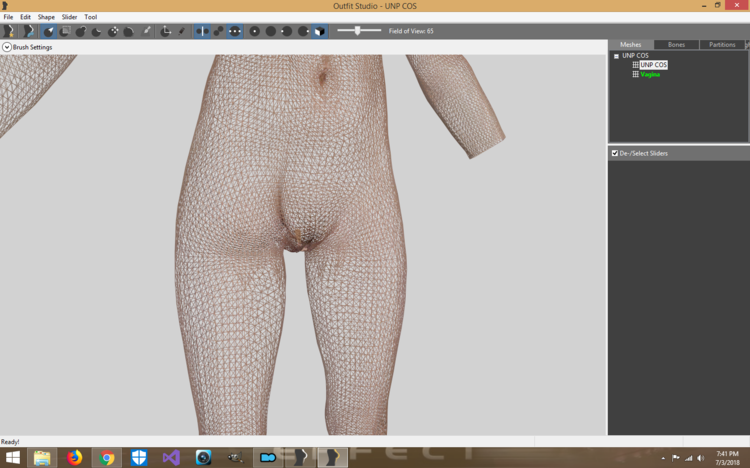750x468 pixels.
Task: Select the highlighted UNP COS mesh row
Action: [653, 65]
